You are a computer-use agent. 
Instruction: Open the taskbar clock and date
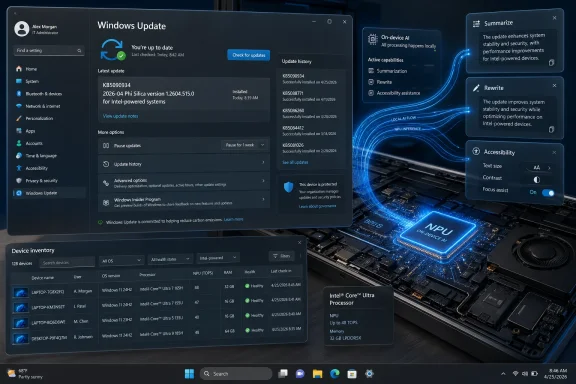(555, 374)
